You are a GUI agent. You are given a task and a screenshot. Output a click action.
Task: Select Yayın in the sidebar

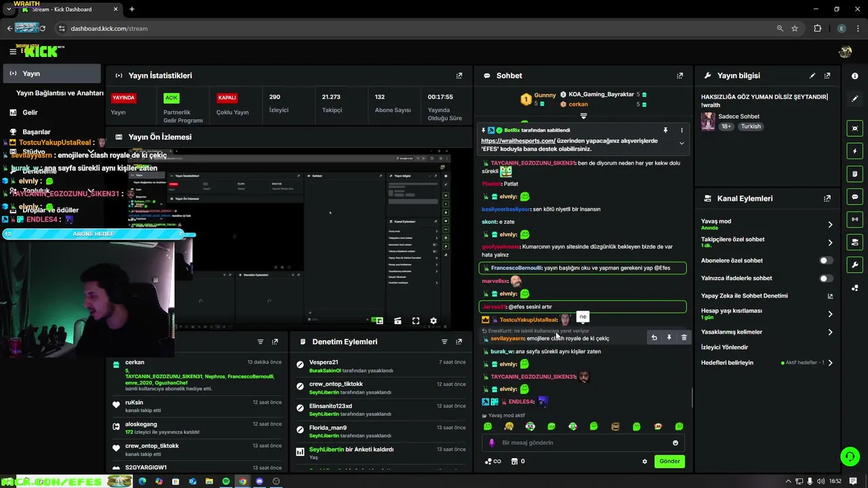52,73
